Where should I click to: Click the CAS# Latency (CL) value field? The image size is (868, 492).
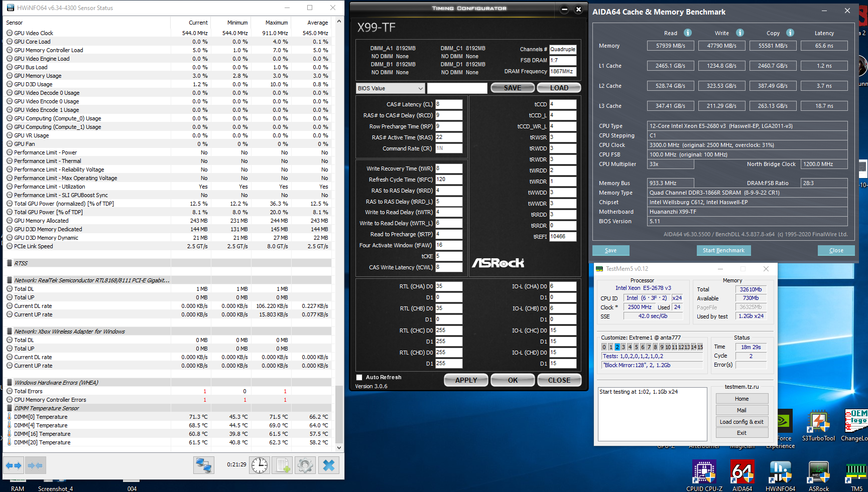tap(448, 104)
